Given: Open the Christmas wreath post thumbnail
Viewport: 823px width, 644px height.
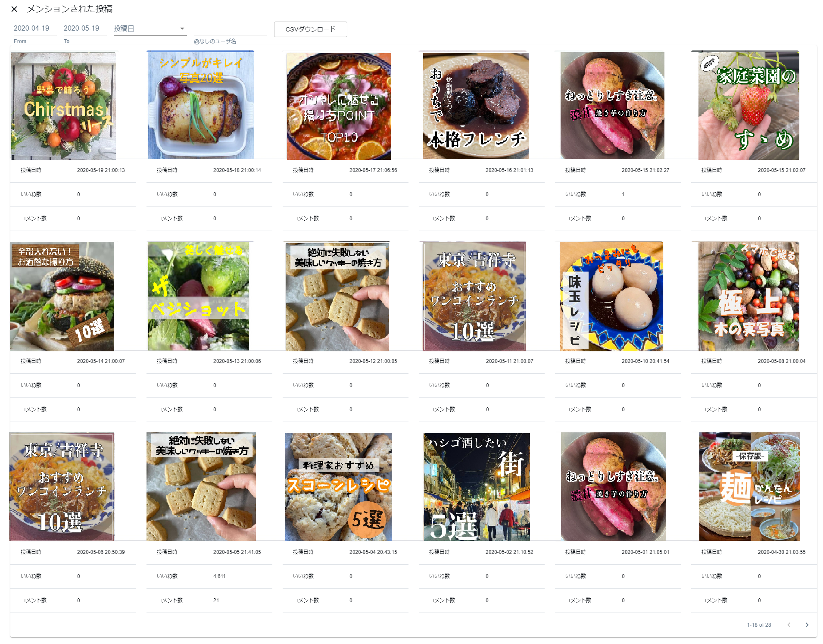Looking at the screenshot, I should pyautogui.click(x=63, y=105).
